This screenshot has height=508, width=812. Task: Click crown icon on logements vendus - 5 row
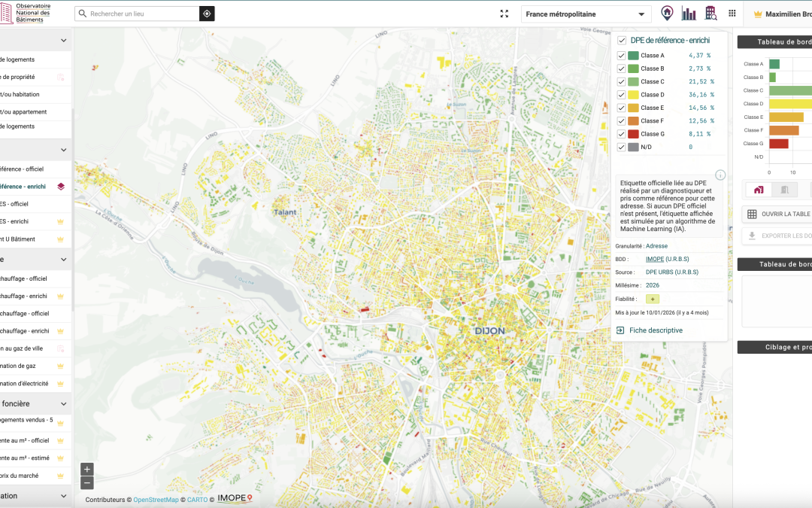coord(60,424)
